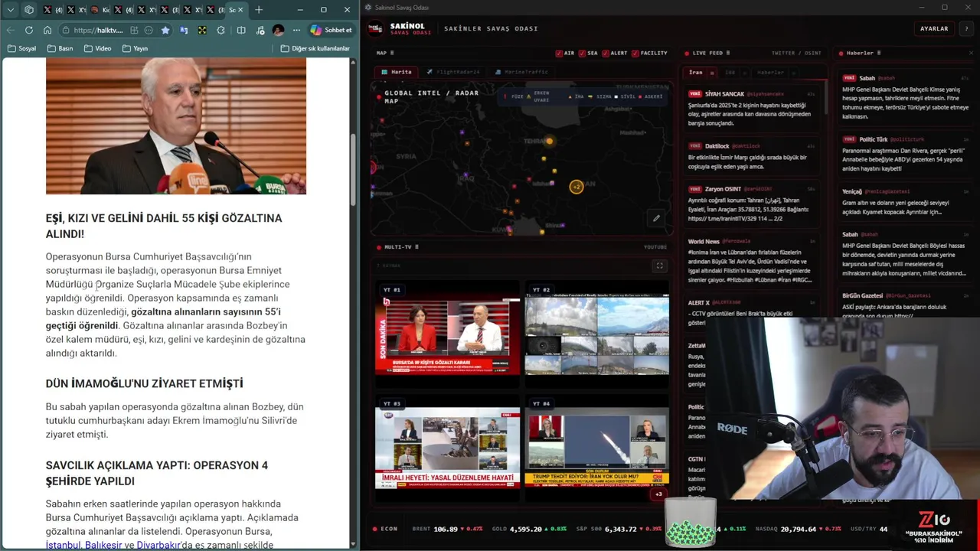Click the live feed panel scrollbar

[826, 99]
